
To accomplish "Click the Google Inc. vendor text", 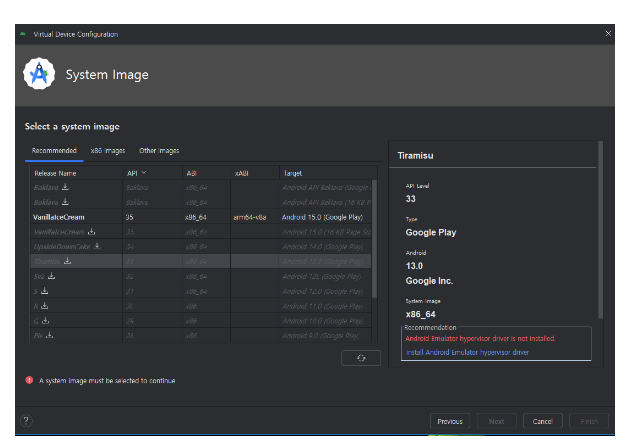I will click(429, 281).
